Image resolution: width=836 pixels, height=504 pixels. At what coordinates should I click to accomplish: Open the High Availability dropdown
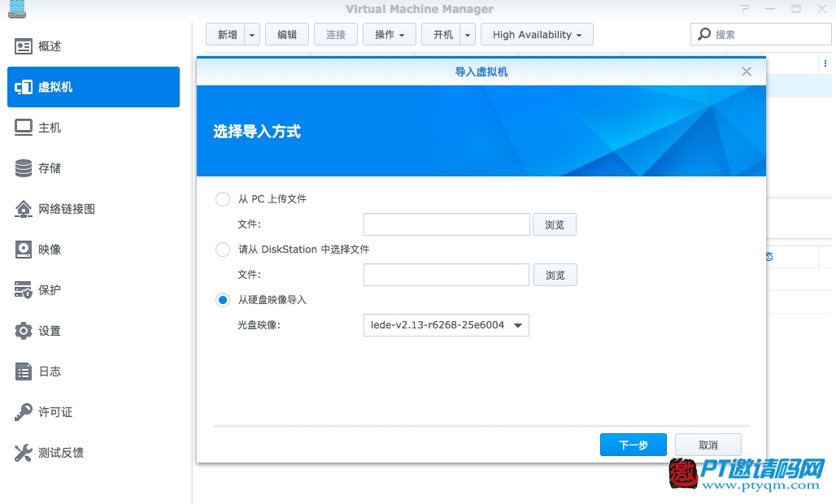tap(537, 35)
